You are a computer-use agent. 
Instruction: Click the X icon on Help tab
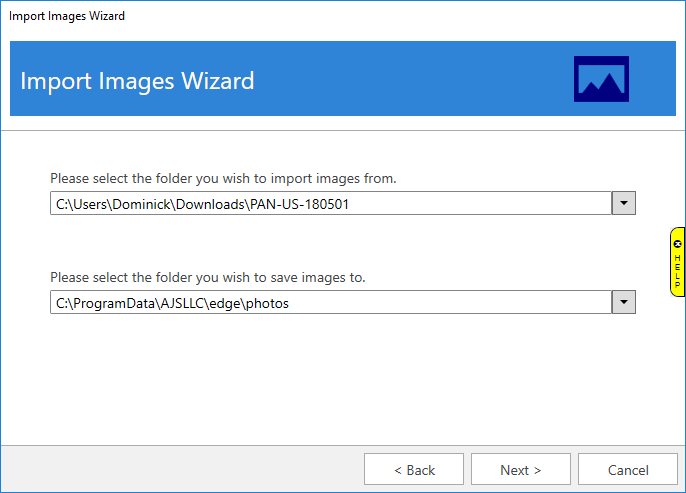click(x=677, y=243)
